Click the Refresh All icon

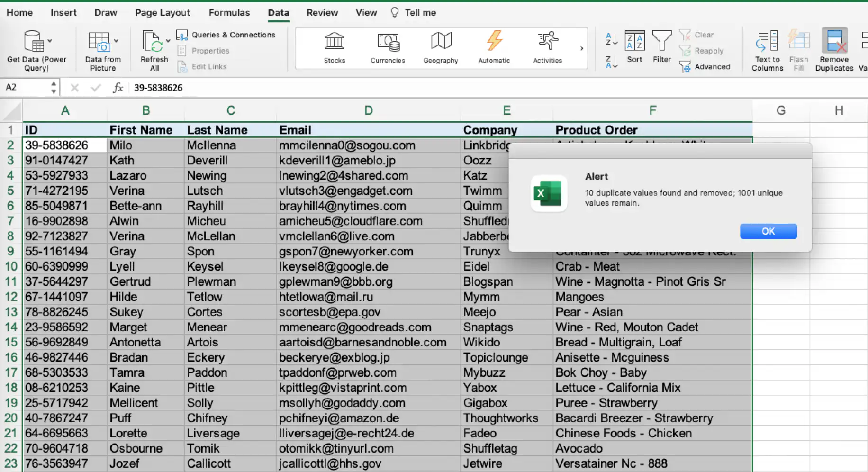152,42
